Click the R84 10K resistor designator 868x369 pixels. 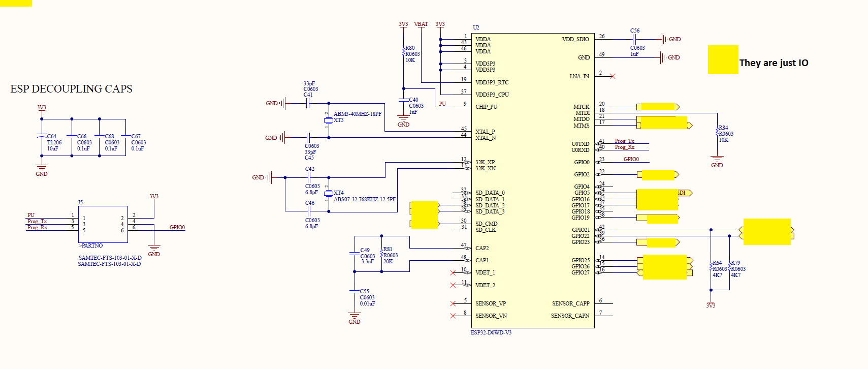(723, 128)
